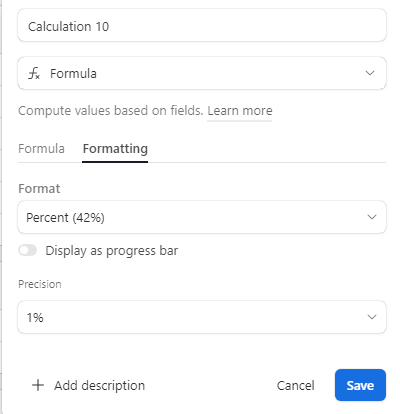The width and height of the screenshot is (400, 414).
Task: Open the Precision dropdown showing 1%
Action: [x=202, y=317]
